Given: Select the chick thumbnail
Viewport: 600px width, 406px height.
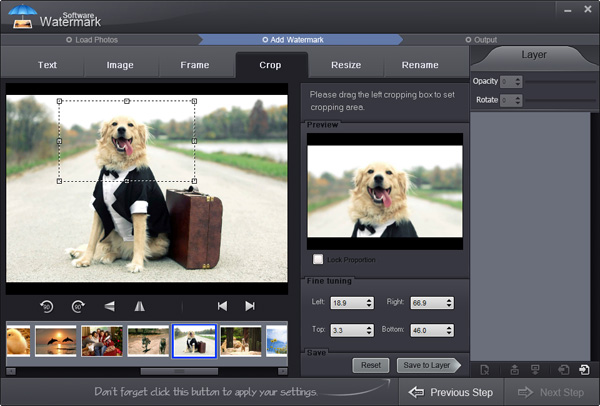Looking at the screenshot, I should pyautogui.click(x=18, y=341).
